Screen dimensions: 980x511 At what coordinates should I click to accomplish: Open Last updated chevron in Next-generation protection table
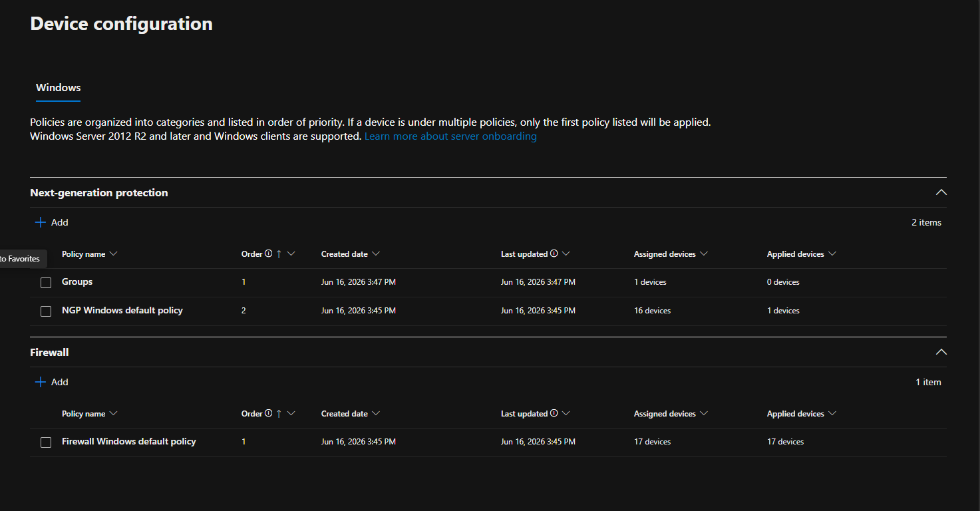566,254
